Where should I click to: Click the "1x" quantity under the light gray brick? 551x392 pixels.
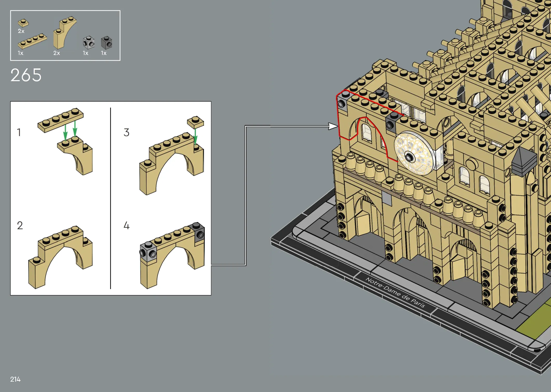click(86, 53)
